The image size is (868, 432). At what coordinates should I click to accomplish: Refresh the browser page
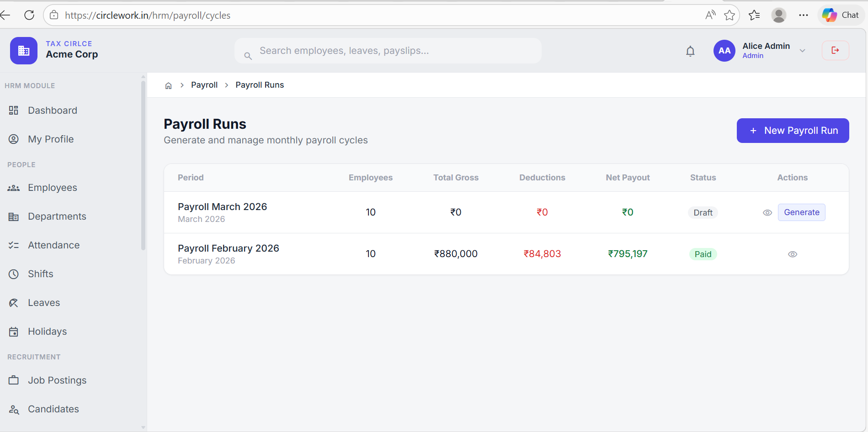click(29, 15)
